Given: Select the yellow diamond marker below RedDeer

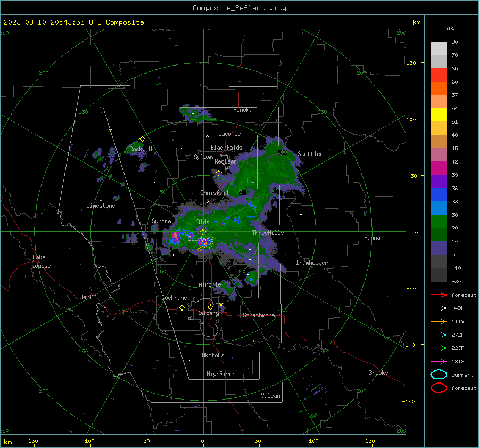Looking at the screenshot, I should click(x=219, y=173).
